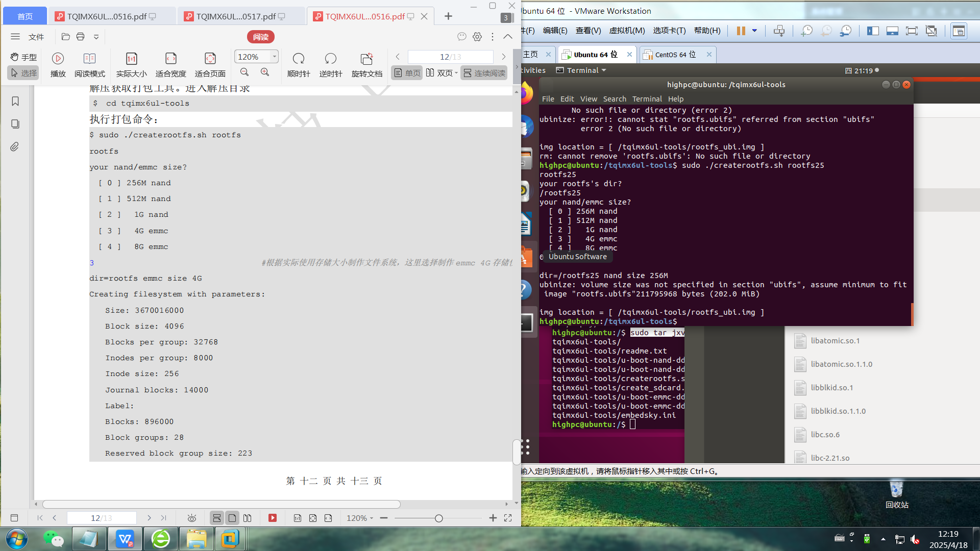Toggle continuous reading mode
This screenshot has width=980, height=551.
tap(484, 73)
